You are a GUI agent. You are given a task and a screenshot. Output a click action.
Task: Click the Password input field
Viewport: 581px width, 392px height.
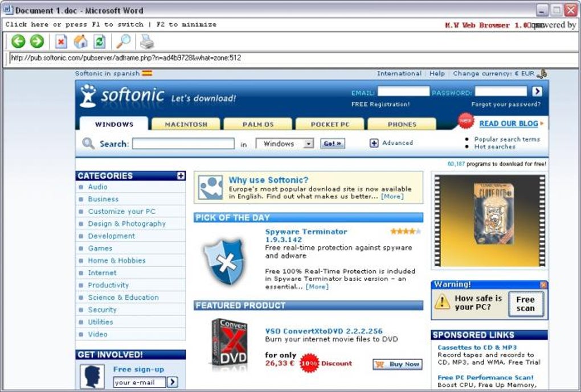501,91
